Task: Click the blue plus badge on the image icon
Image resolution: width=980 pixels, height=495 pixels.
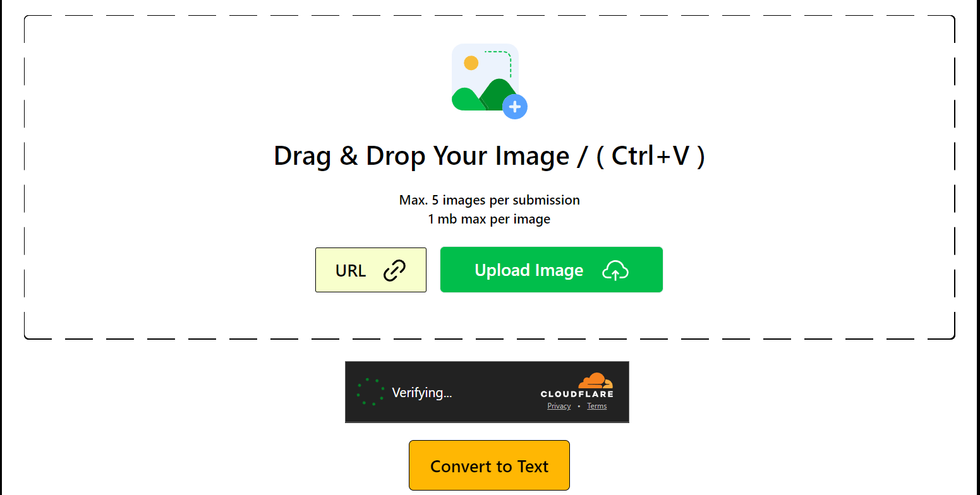Action: 515,106
